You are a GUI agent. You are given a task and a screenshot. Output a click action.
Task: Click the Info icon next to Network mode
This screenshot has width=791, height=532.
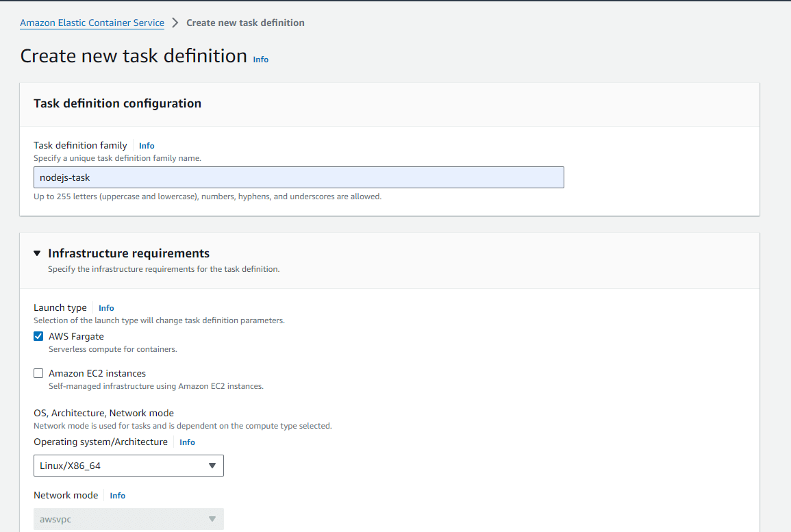coord(117,495)
